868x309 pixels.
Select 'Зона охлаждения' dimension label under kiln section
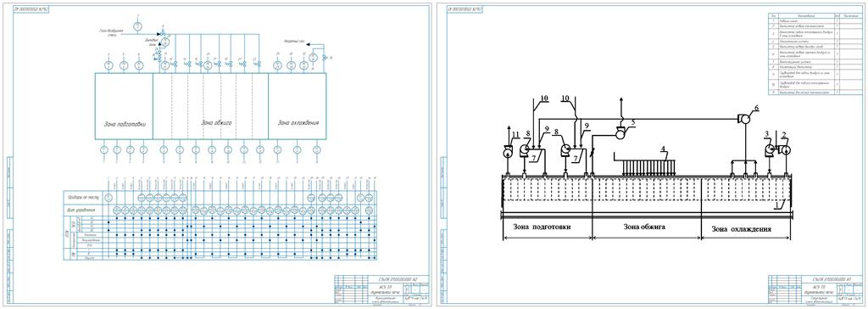[x=741, y=228]
